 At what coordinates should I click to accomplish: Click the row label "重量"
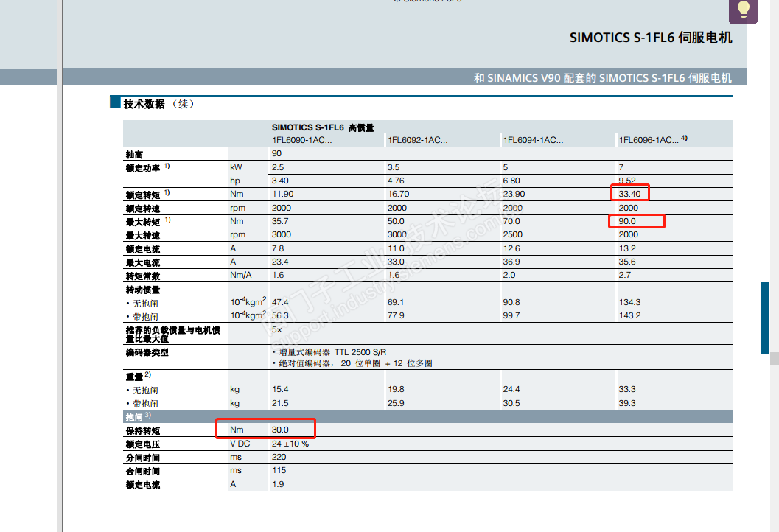(x=135, y=377)
